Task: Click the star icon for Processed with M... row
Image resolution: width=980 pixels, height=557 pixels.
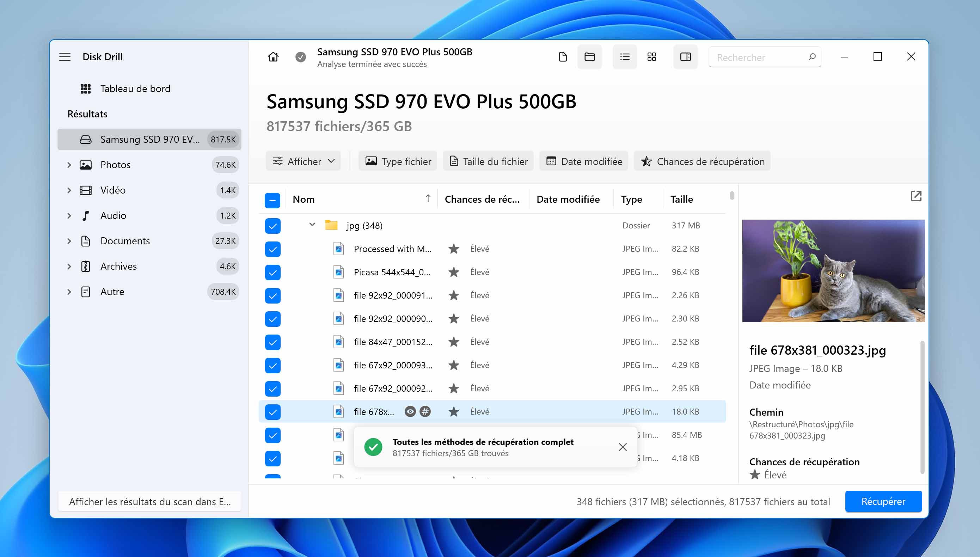Action: 454,249
